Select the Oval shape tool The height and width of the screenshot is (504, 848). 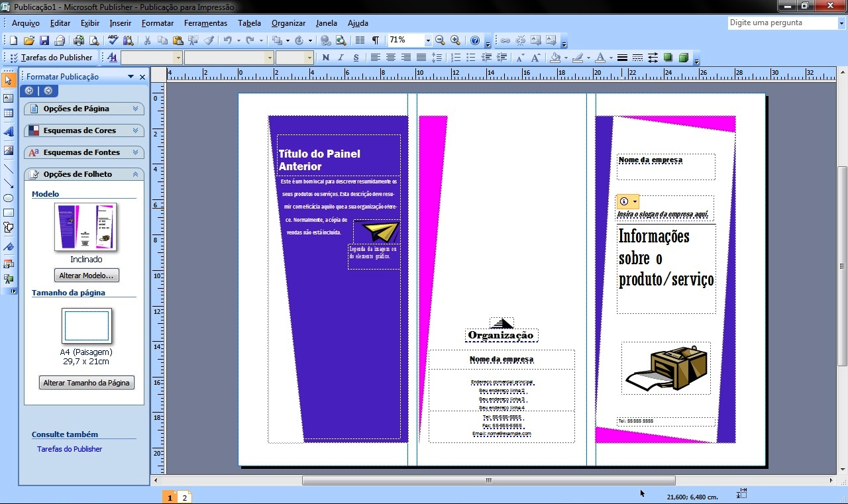coord(9,198)
